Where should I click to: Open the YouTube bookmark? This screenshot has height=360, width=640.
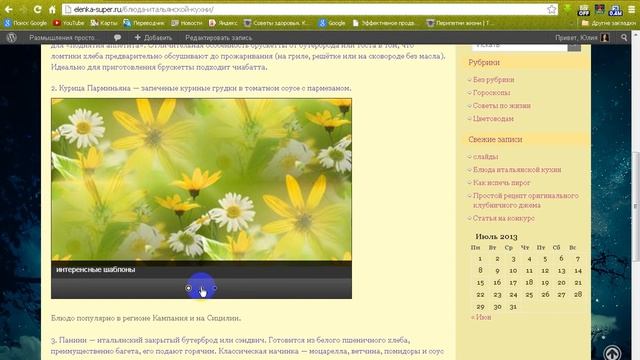tap(68, 23)
